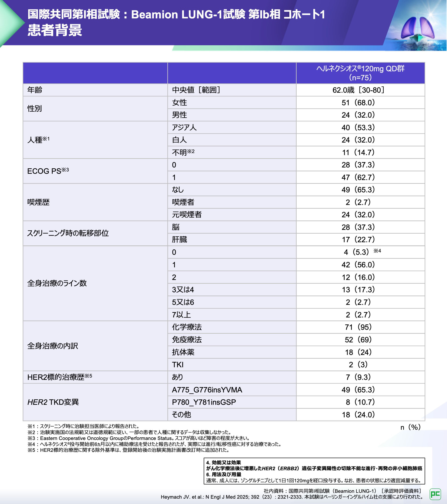Click the n（%） unit label below table
447x504 pixels.
click(410, 427)
